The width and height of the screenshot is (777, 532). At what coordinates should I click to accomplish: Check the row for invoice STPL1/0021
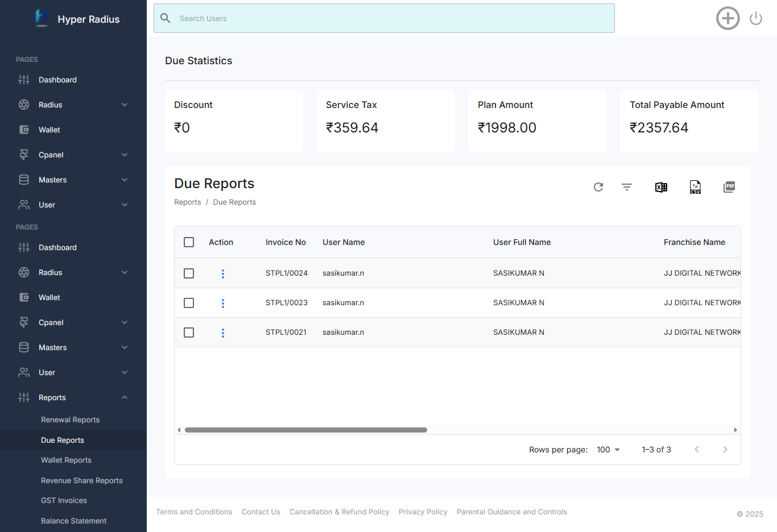[x=189, y=332]
